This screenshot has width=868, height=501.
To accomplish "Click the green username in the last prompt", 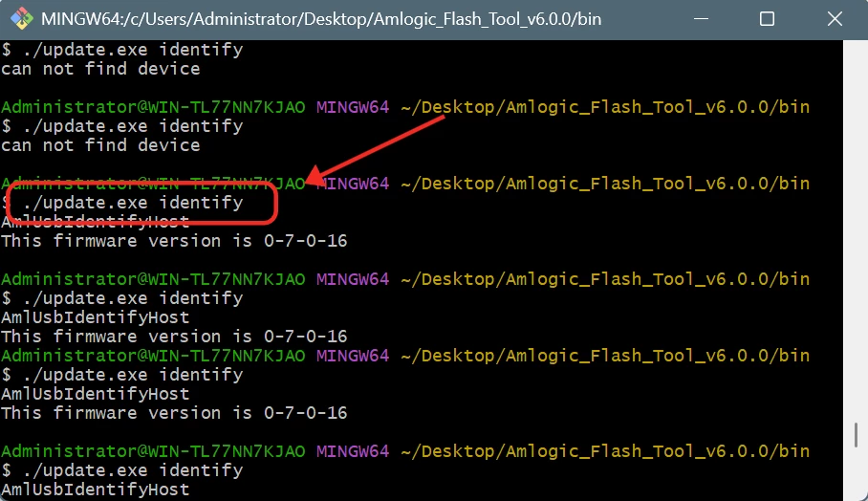I will 153,451.
